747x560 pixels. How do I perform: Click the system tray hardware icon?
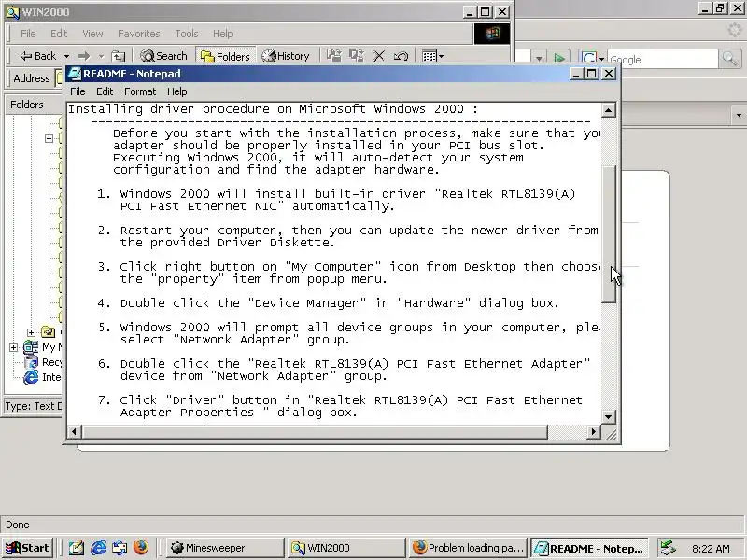coord(668,548)
